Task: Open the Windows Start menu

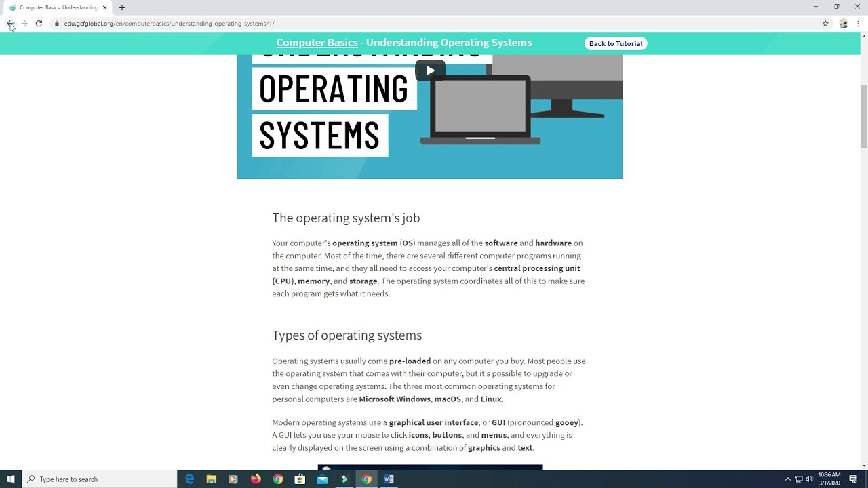Action: point(11,479)
